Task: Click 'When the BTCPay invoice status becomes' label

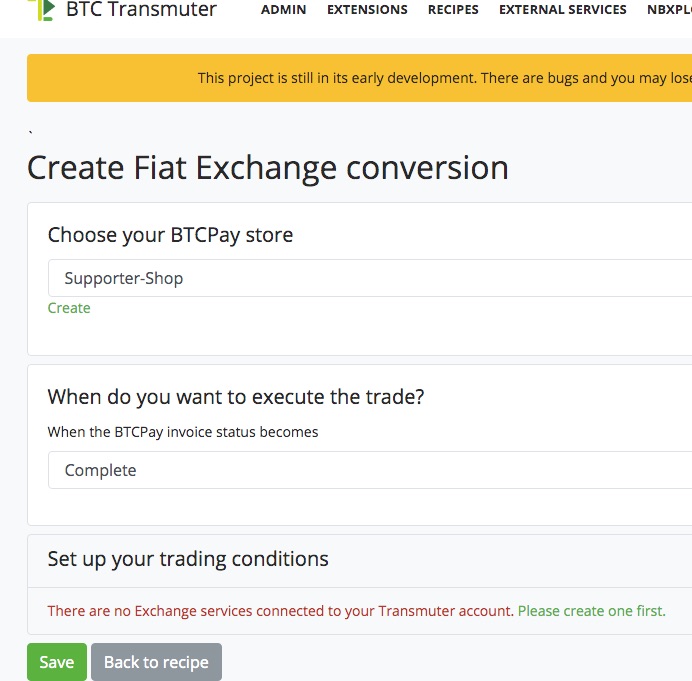Action: point(183,432)
